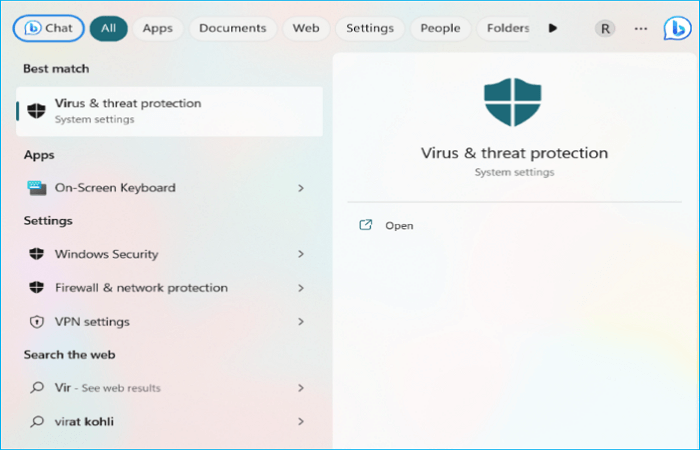The image size is (700, 450).
Task: Switch to the Folders filter tab
Action: (x=504, y=28)
